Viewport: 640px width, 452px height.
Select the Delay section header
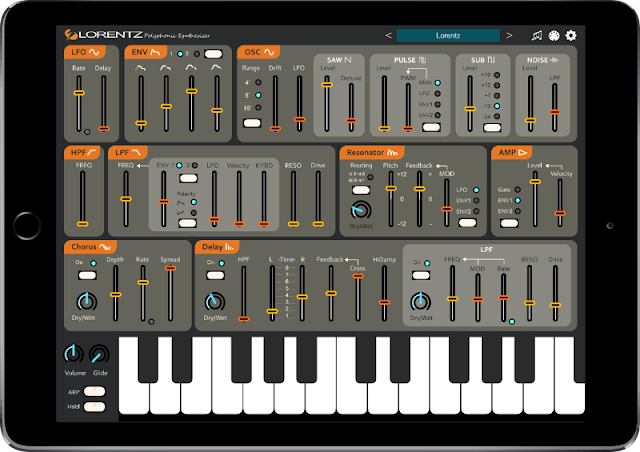pos(218,247)
